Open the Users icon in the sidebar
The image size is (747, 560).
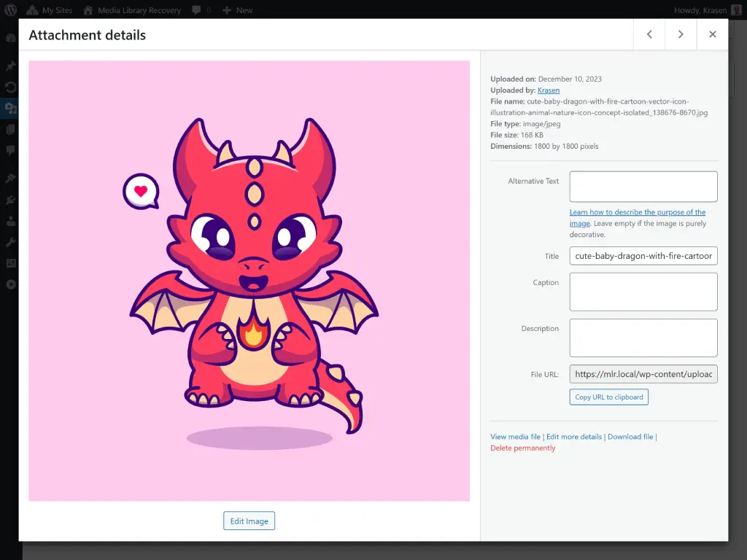[x=10, y=221]
